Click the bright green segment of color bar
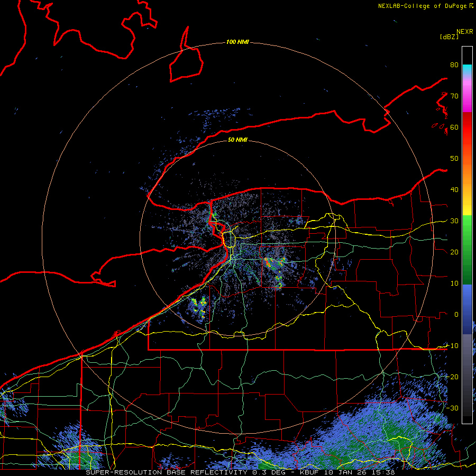 click(467, 226)
